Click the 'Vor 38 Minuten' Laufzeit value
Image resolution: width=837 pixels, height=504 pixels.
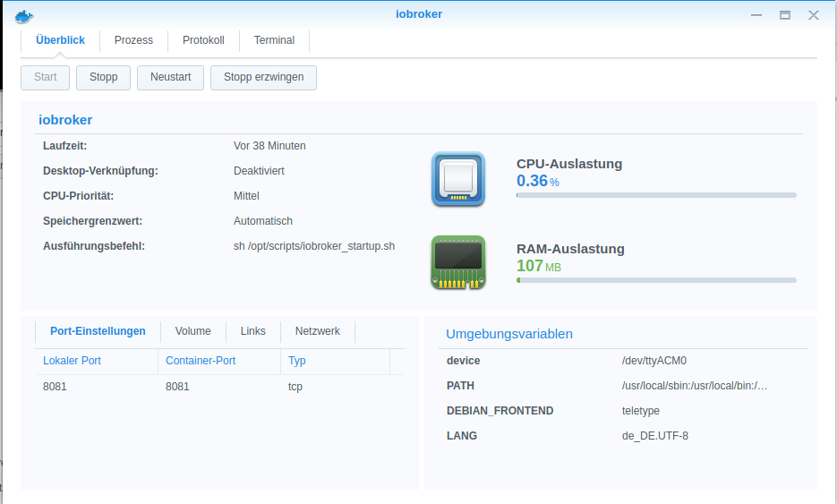point(269,146)
